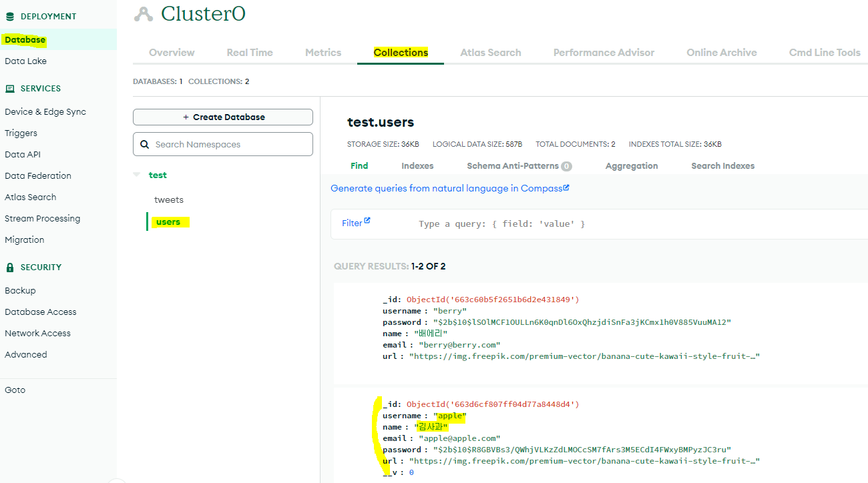Open the Aggregation tab
868x483 pixels.
tap(632, 165)
